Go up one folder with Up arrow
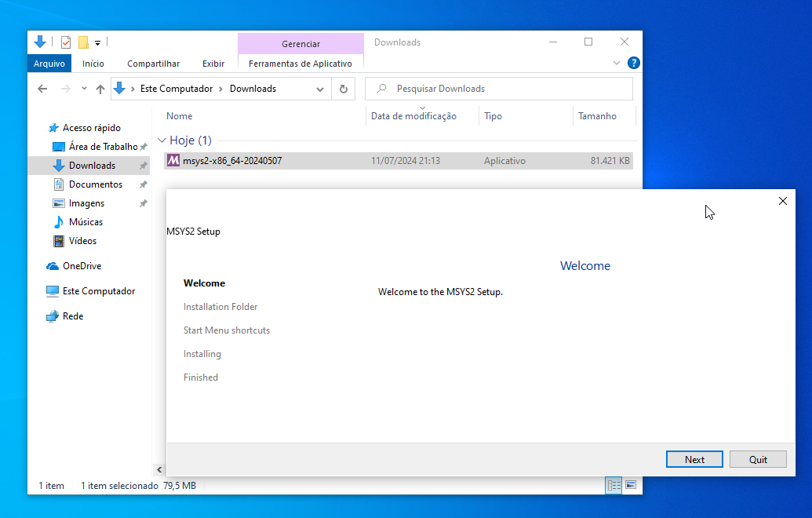Screen dimensions: 812x518 (x=100, y=89)
